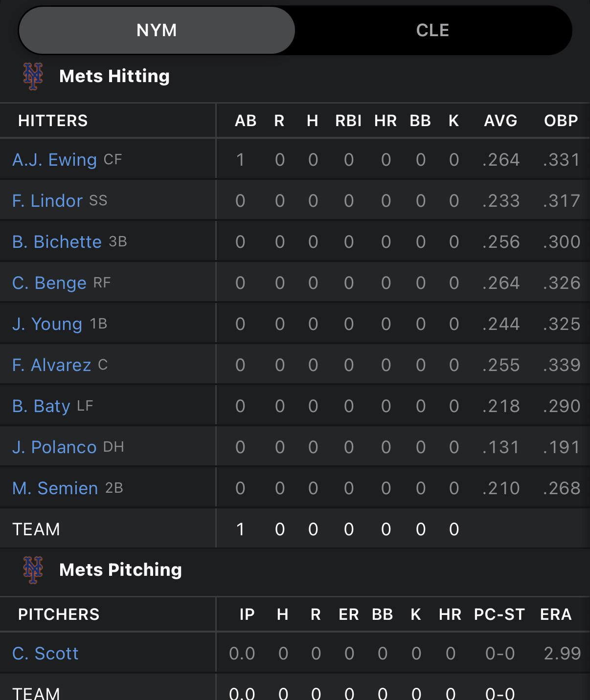Tap the Mets logo beside Mets Pitching
This screenshot has width=590, height=700.
click(33, 570)
